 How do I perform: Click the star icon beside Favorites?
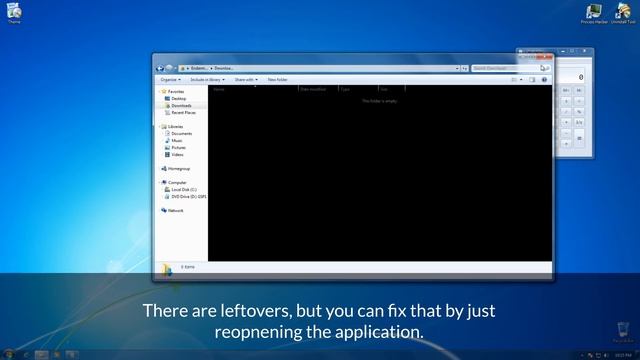tap(164, 91)
